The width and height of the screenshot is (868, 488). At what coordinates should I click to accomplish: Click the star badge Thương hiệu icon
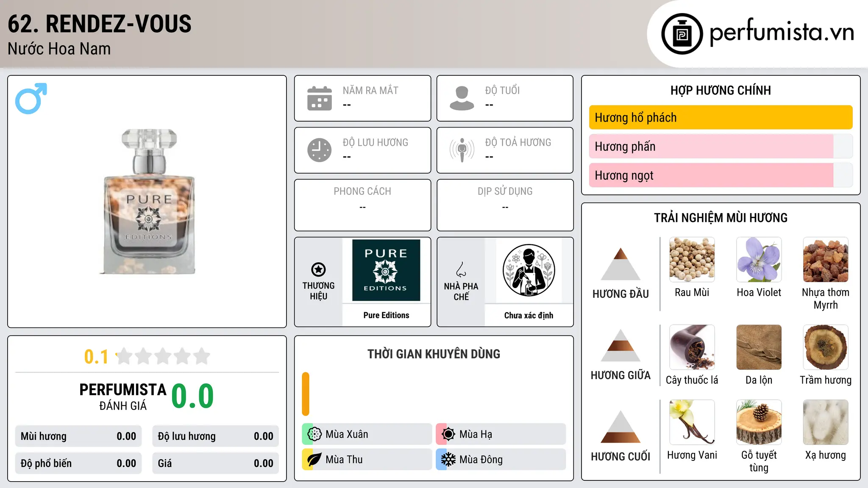click(x=318, y=269)
